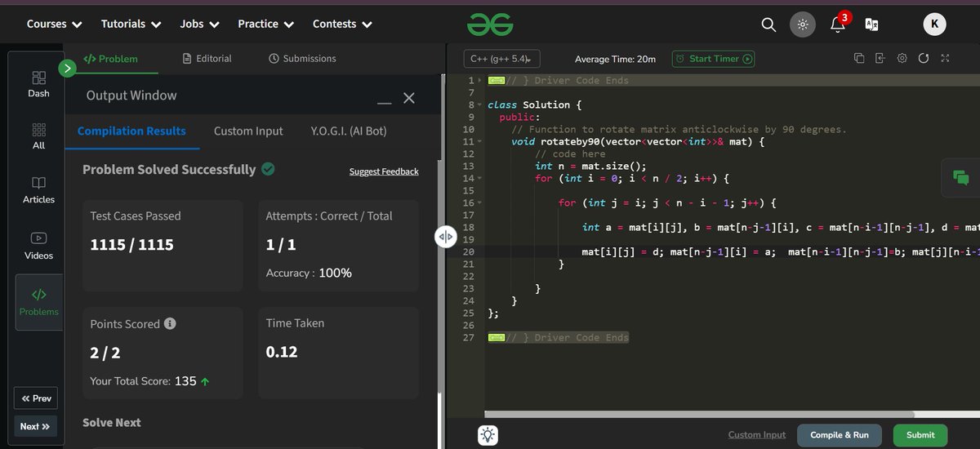Click the lightbulb hint icon
Viewport: 980px width, 449px height.
click(x=488, y=434)
